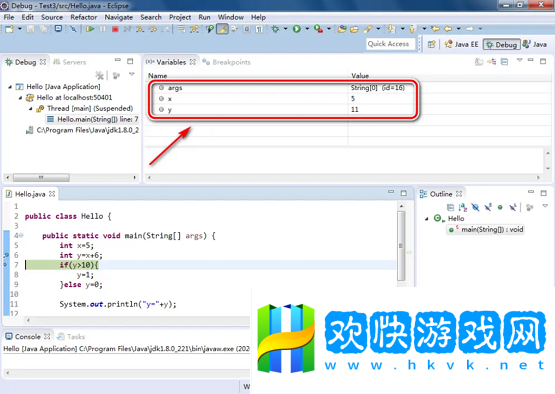Click the Search flashlight icon
The width and height of the screenshot is (555, 394).
(x=368, y=29)
